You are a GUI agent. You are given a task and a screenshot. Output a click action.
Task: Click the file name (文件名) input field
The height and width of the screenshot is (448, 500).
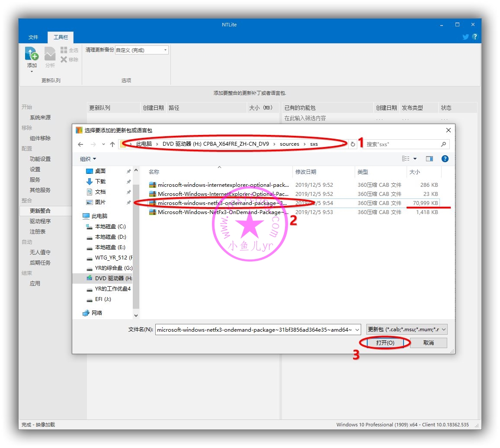click(254, 330)
